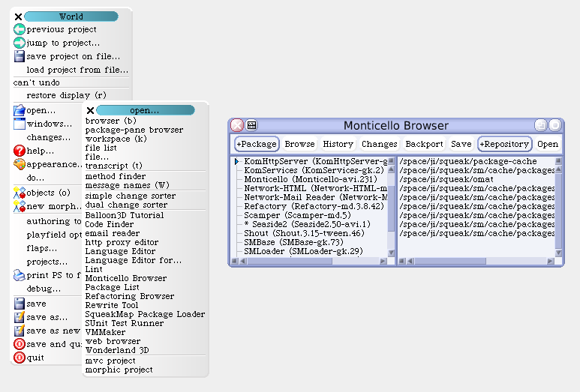Click the save project on file disk icon
580x392 pixels.
click(x=20, y=56)
